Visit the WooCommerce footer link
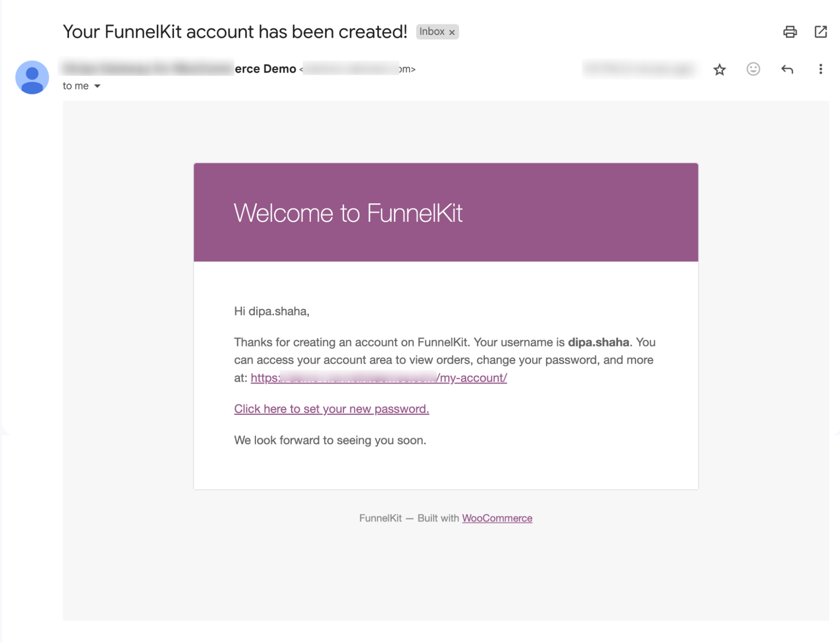This screenshot has height=643, width=840. pyautogui.click(x=497, y=518)
